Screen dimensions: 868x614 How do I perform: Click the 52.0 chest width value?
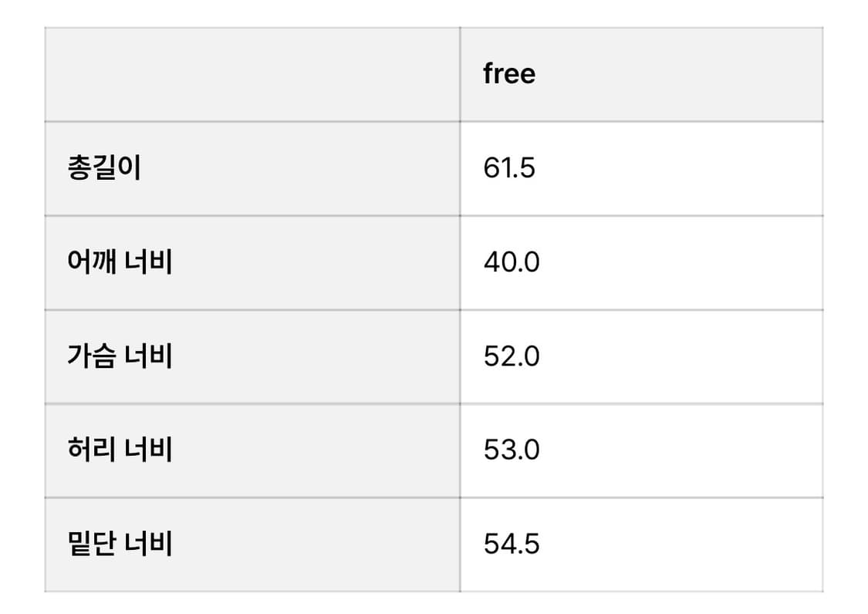pyautogui.click(x=512, y=356)
